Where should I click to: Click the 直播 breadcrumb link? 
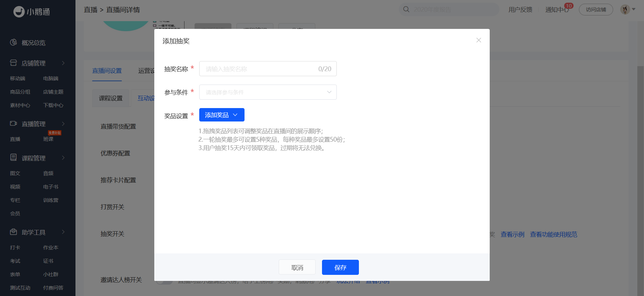(91, 10)
